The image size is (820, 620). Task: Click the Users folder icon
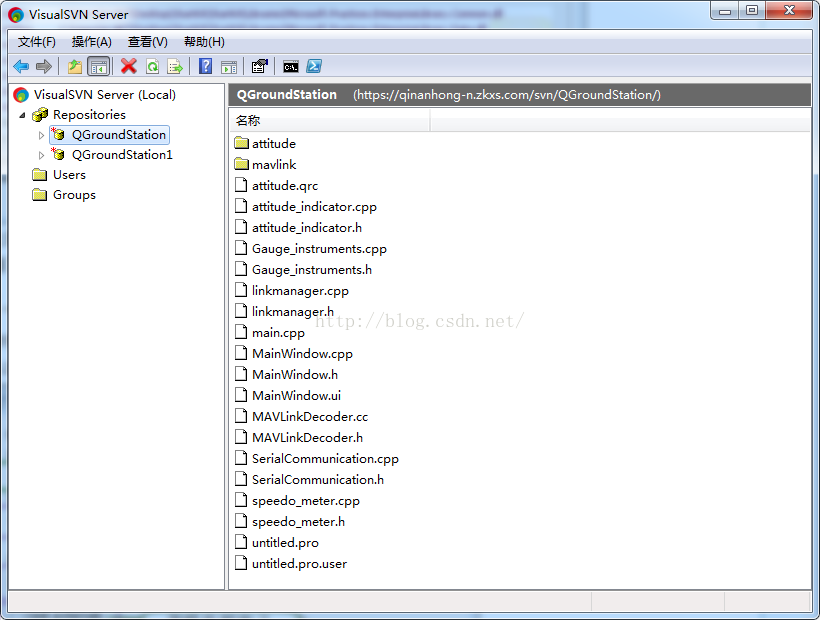coord(40,175)
